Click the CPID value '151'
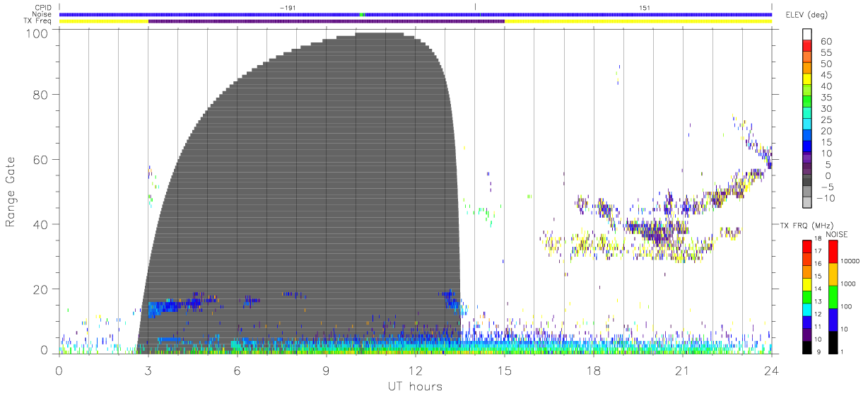The image size is (868, 401). (x=644, y=7)
